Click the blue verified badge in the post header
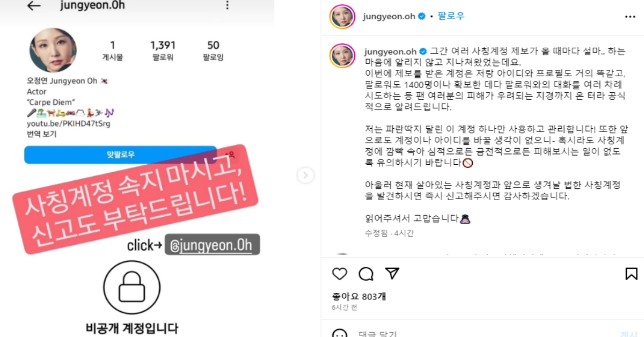Screen dimensions: 644x337 click(x=423, y=16)
